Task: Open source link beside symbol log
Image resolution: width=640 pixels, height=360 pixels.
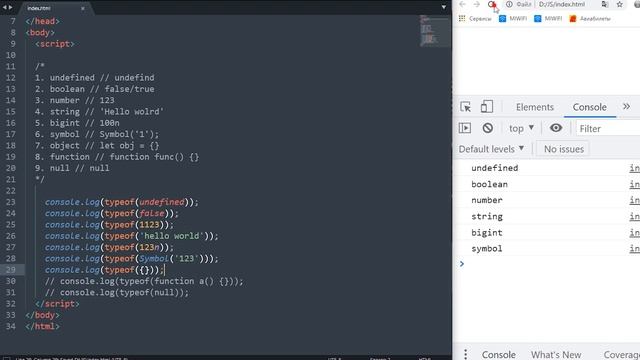Action: point(635,249)
